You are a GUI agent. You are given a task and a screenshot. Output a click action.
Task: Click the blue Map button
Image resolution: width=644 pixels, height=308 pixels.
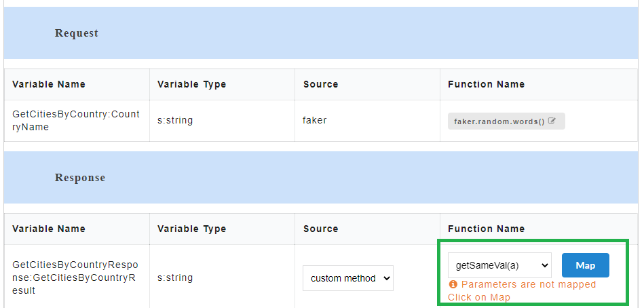[585, 265]
